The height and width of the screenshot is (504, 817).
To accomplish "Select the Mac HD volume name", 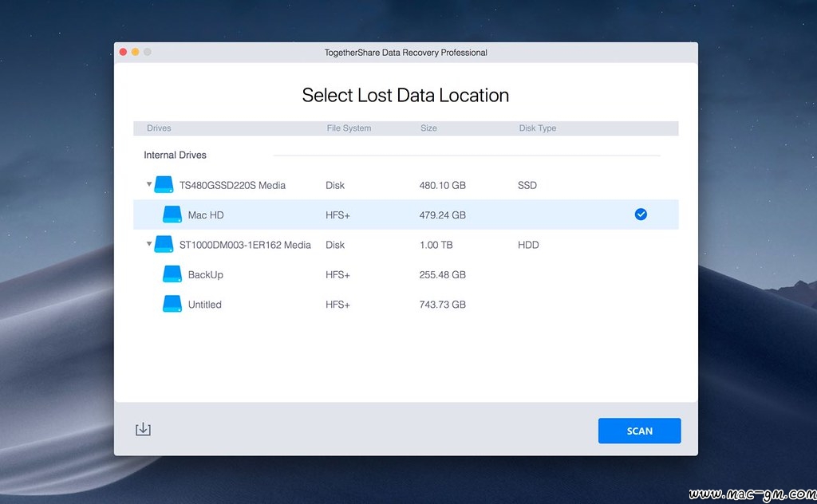I will (206, 215).
